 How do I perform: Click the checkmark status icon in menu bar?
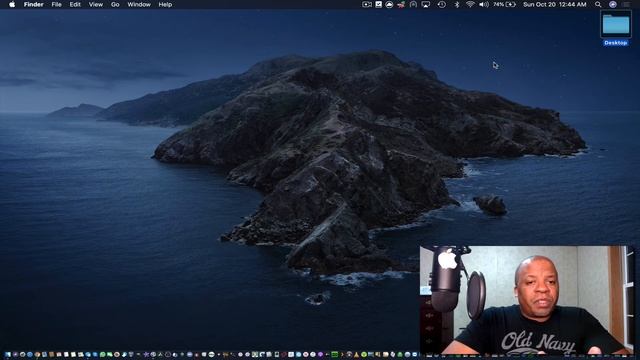click(379, 4)
